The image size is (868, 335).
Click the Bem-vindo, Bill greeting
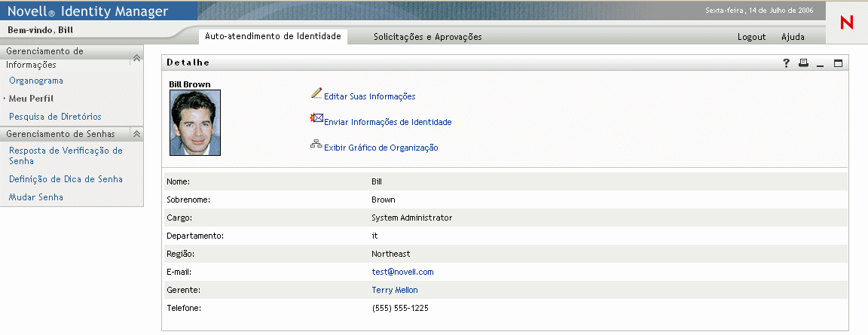pyautogui.click(x=41, y=30)
